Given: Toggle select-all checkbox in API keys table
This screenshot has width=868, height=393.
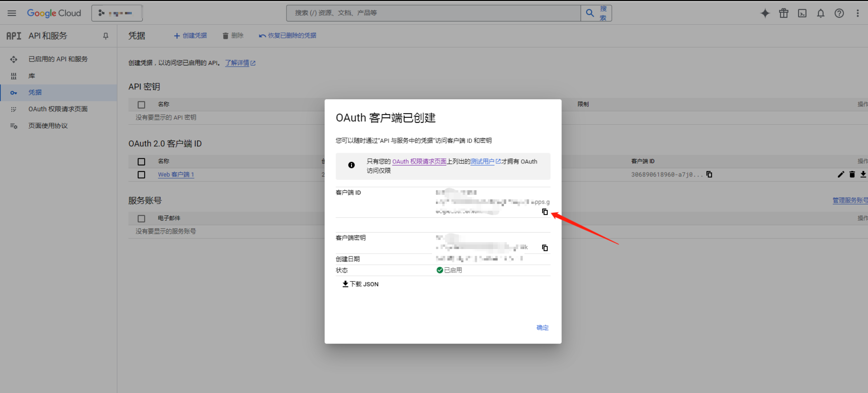Looking at the screenshot, I should pos(141,105).
